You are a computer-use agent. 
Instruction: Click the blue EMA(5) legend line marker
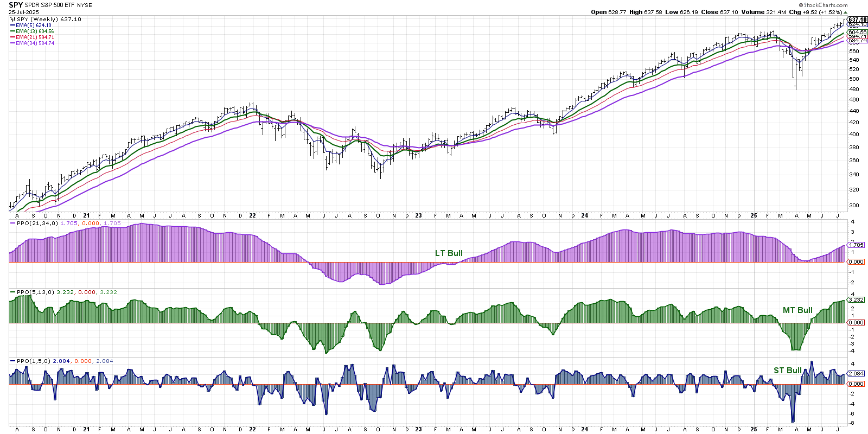[x=12, y=25]
